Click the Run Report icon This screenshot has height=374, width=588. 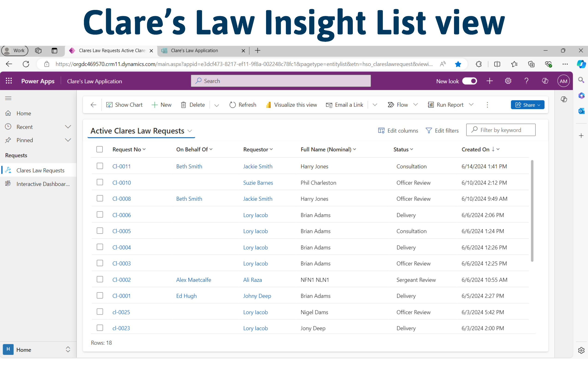[431, 105]
